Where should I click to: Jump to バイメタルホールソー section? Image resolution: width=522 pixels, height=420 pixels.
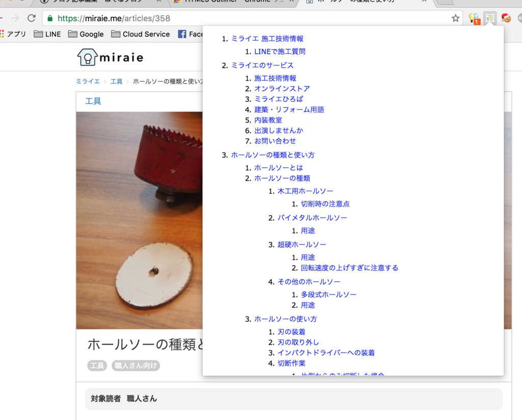click(x=312, y=218)
